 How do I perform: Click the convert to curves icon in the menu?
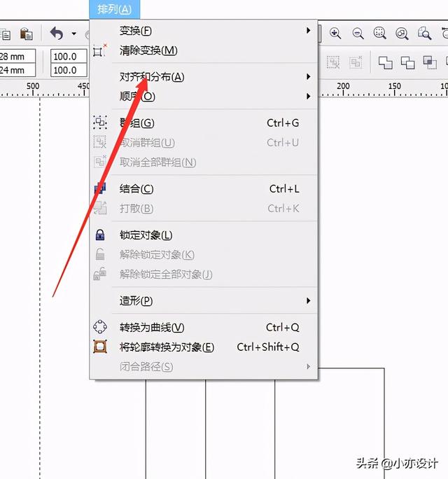point(100,327)
